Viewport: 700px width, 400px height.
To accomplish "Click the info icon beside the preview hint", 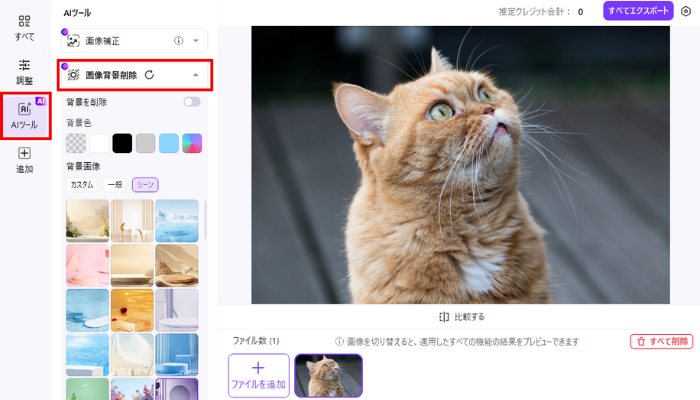I will tap(339, 342).
